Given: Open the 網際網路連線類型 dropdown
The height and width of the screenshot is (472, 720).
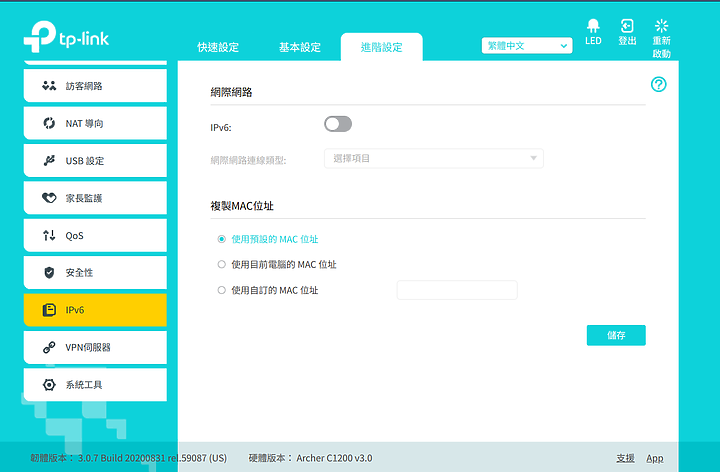Looking at the screenshot, I should pyautogui.click(x=433, y=158).
